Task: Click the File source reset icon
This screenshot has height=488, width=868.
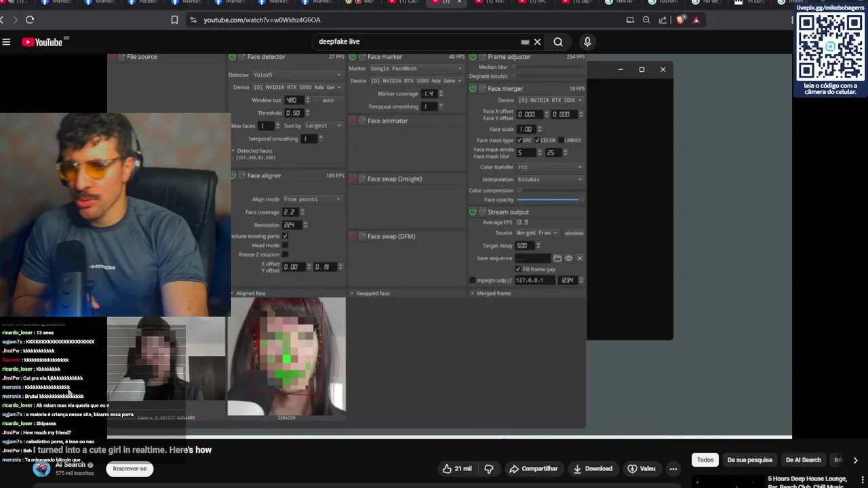Action: (x=122, y=57)
